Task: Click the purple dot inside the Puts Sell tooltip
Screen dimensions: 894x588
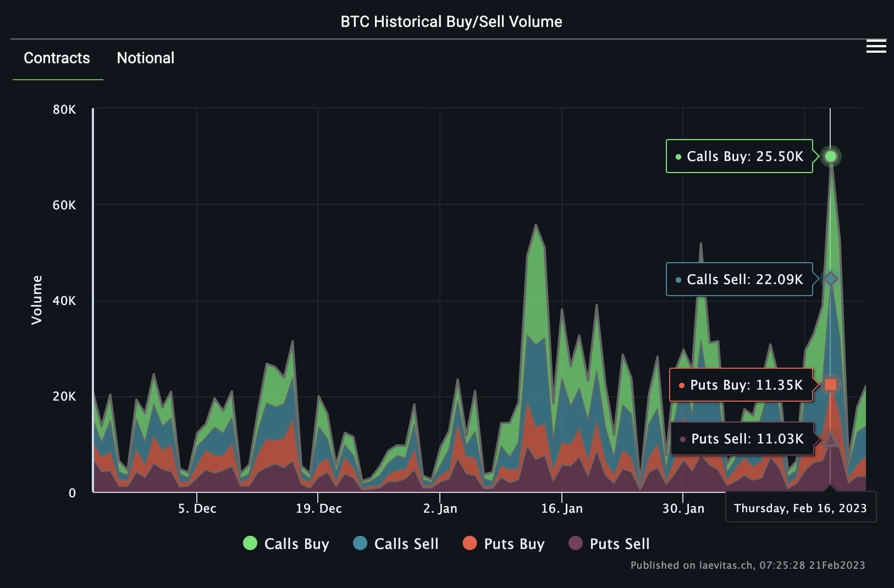Action: pyautogui.click(x=682, y=439)
